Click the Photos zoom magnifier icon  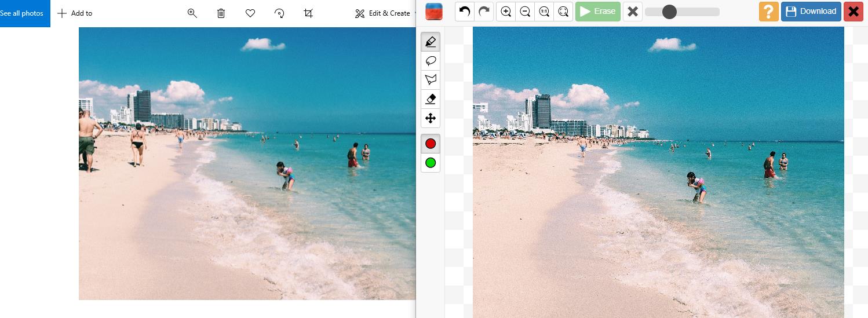tap(192, 13)
